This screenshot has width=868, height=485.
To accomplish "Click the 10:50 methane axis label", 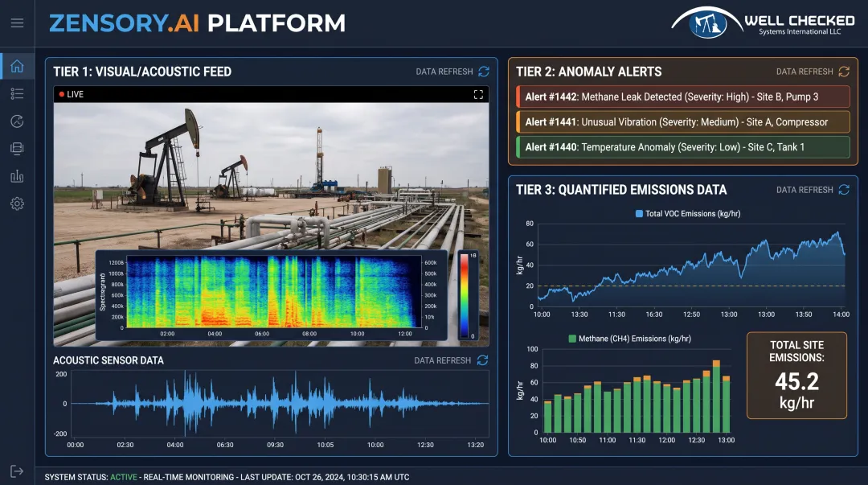I will click(x=577, y=440).
